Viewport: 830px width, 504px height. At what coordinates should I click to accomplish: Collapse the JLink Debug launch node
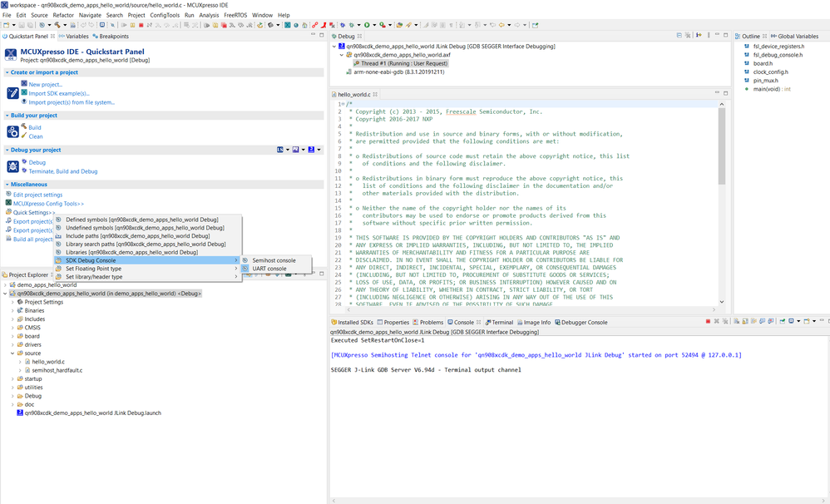click(334, 47)
